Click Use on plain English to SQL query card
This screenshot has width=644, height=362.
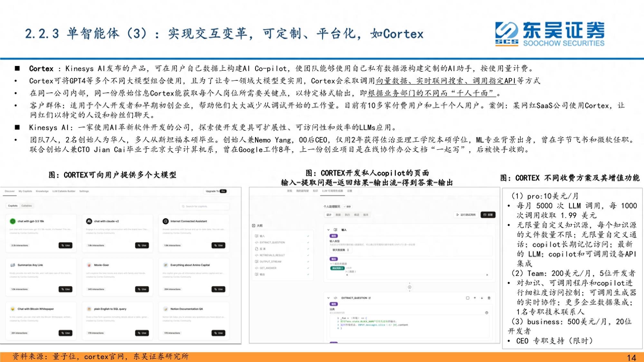click(142, 333)
